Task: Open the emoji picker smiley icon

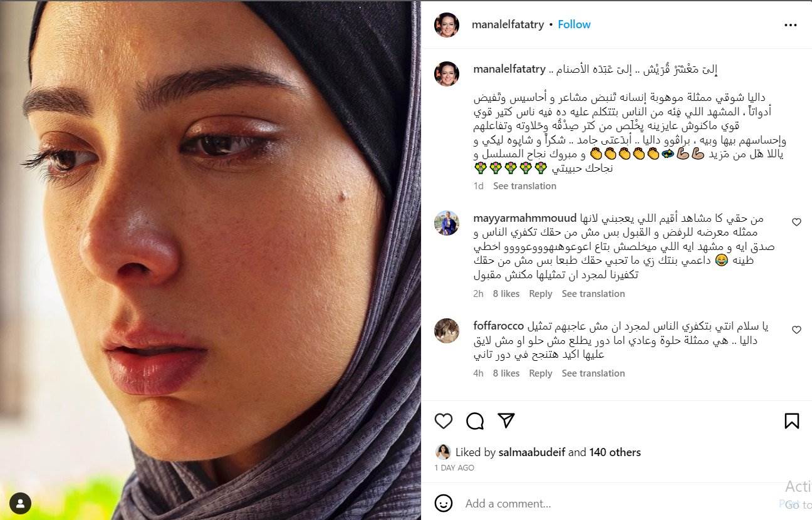Action: point(444,503)
